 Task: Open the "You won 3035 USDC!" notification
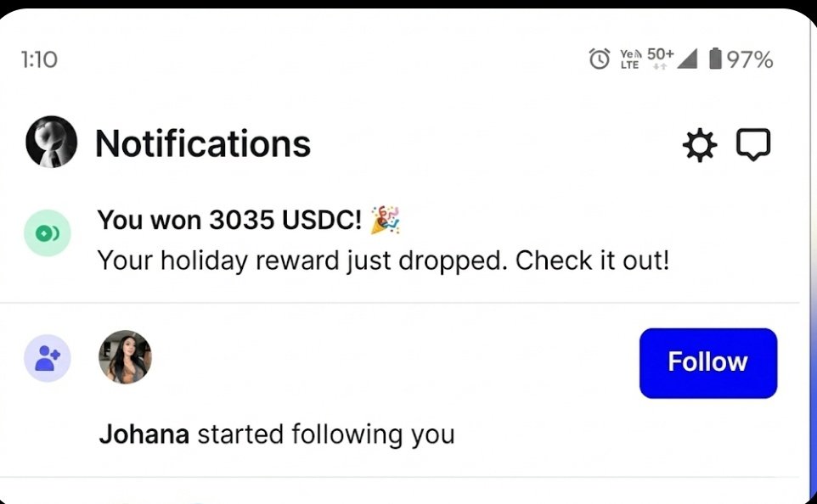pos(229,221)
